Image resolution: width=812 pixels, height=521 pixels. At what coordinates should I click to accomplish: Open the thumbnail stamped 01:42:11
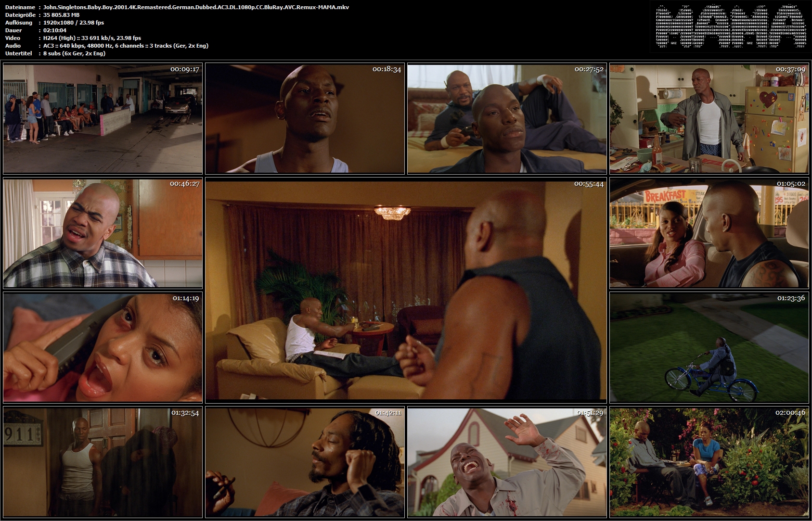coord(305,462)
